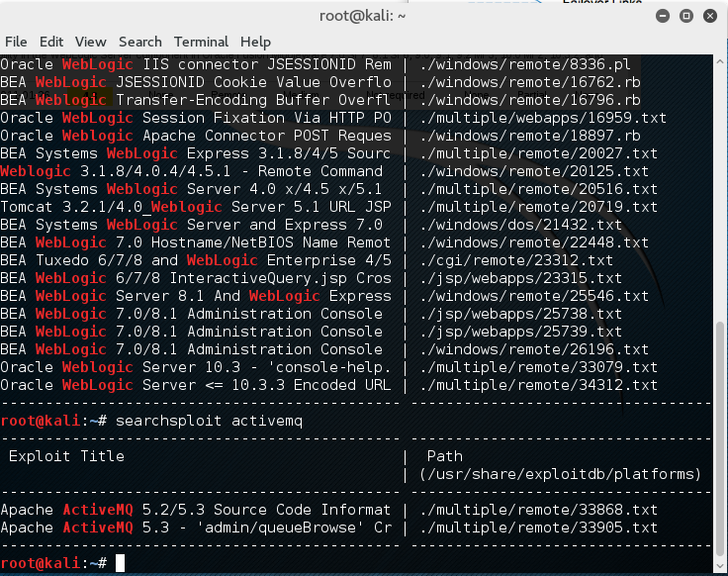
Task: Open the Help menu
Action: 255,42
